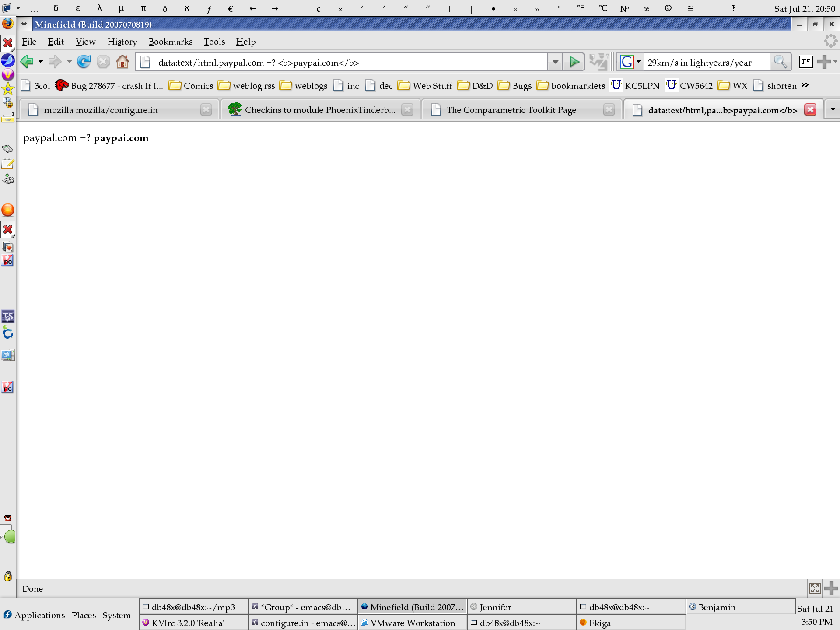Open the File menu
840x630 pixels.
point(29,42)
